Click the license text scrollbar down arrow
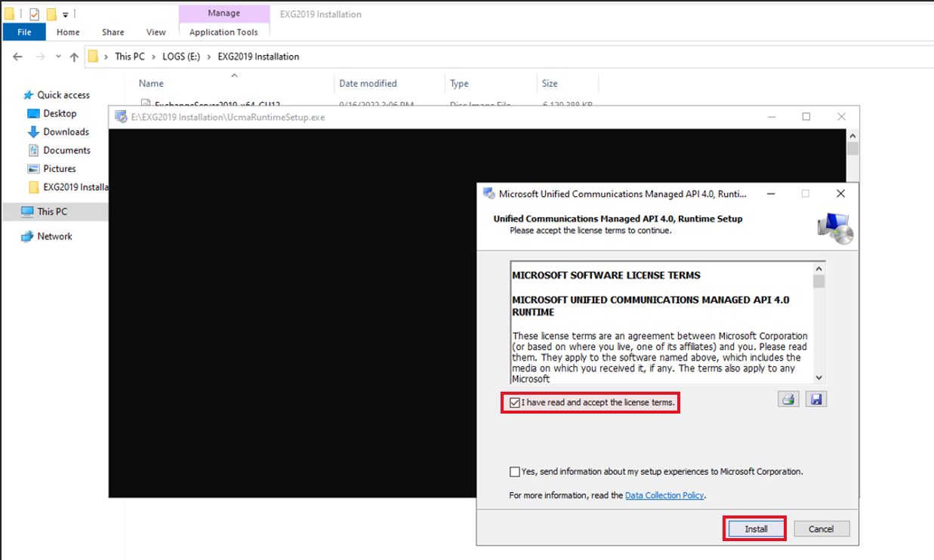 click(x=818, y=377)
